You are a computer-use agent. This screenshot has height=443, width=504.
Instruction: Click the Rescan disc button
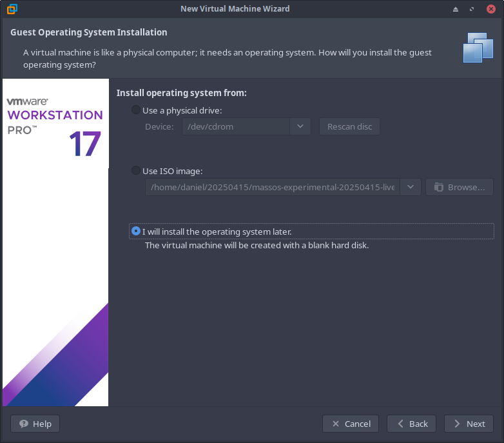(349, 126)
